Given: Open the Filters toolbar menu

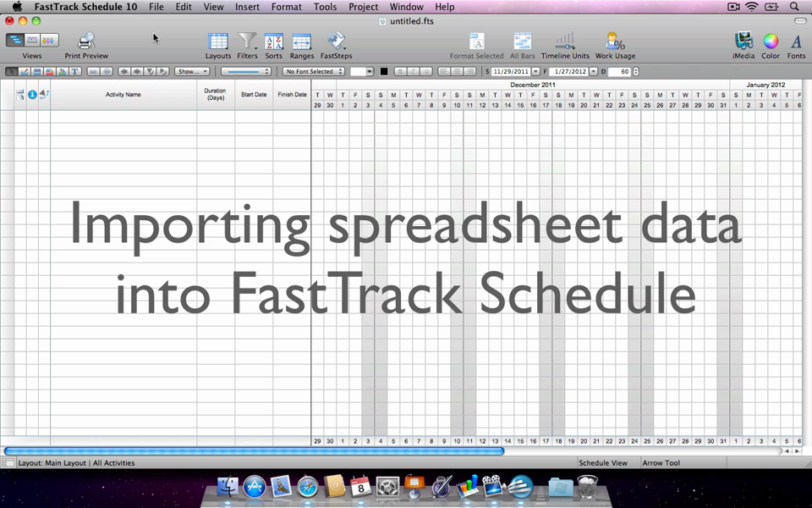Looking at the screenshot, I should (x=247, y=46).
